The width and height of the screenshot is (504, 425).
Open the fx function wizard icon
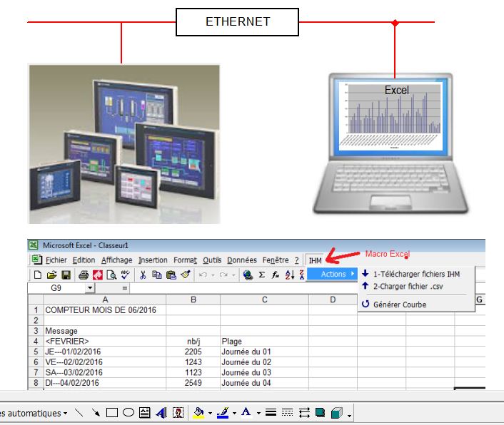point(276,275)
